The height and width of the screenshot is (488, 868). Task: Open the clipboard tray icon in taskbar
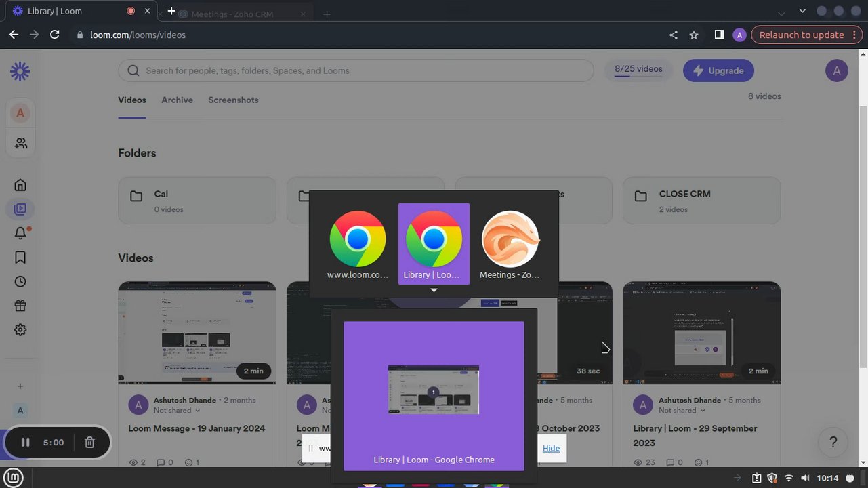click(757, 478)
